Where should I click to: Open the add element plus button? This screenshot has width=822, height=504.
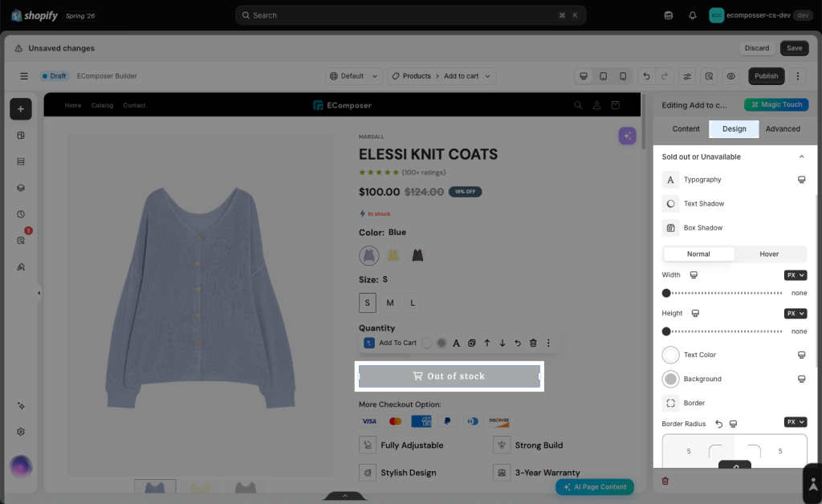point(20,109)
